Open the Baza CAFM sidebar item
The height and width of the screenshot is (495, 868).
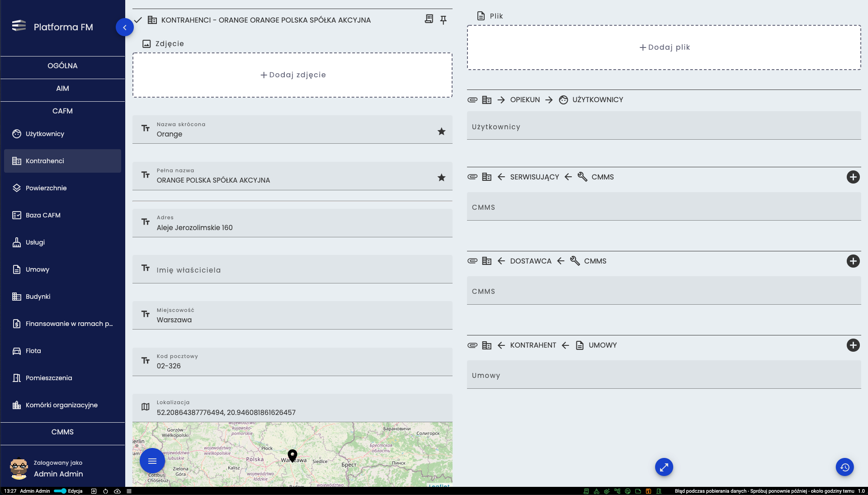(62, 215)
